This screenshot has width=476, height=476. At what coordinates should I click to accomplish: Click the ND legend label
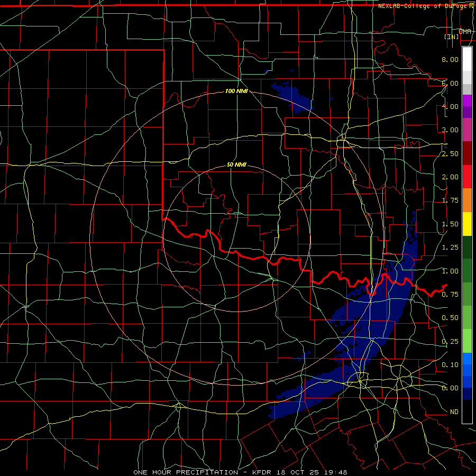click(454, 412)
